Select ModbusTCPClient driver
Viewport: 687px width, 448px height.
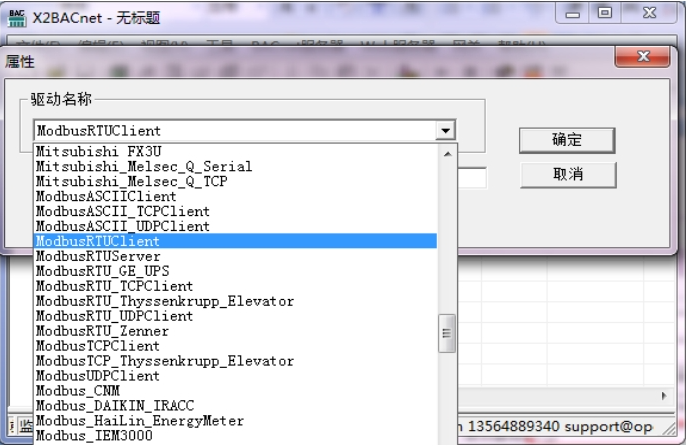236,346
